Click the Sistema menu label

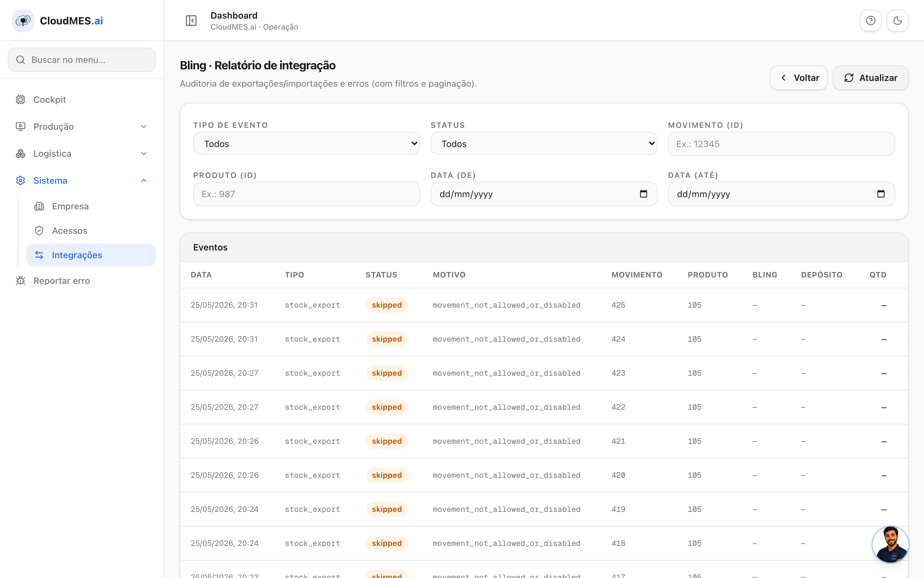tap(50, 180)
